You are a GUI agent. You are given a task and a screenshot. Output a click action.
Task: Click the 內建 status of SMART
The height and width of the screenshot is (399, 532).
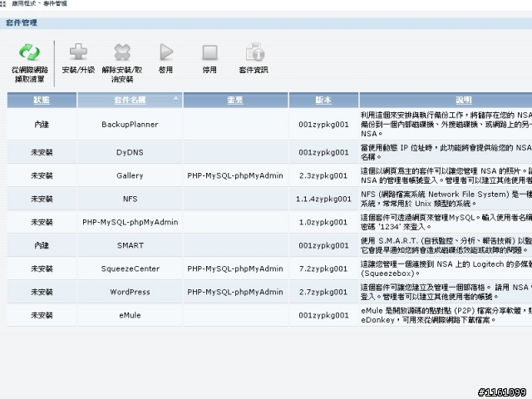(42, 245)
